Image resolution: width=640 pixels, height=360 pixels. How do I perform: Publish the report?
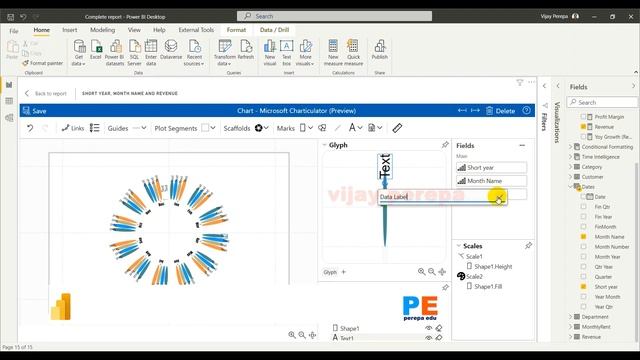(x=380, y=50)
